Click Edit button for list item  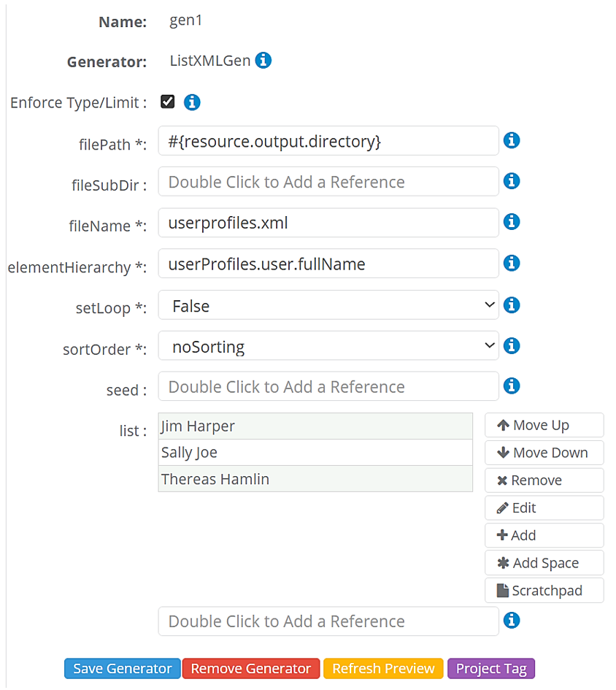coord(544,507)
